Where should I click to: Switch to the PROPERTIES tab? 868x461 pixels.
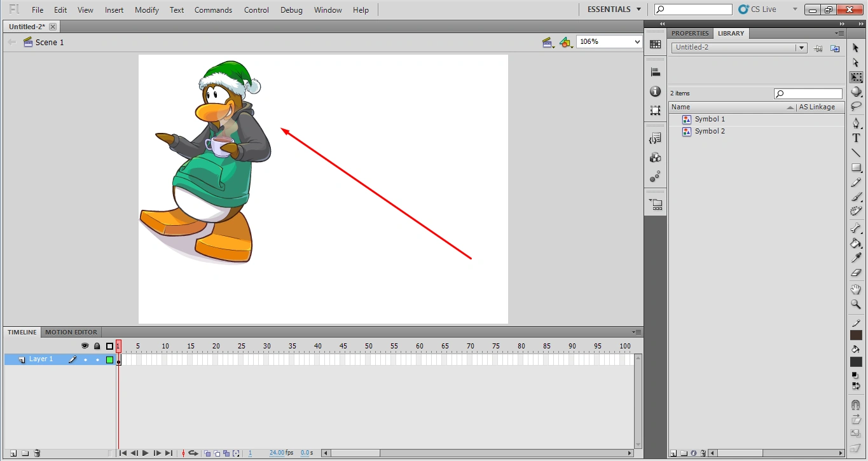tap(690, 33)
